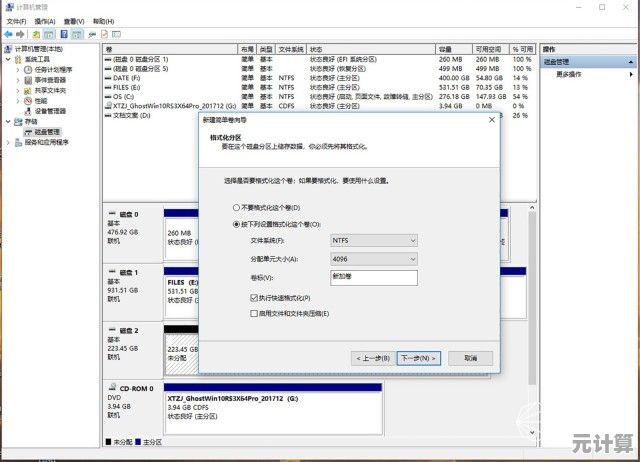This screenshot has width=640, height=462.
Task: Open the 查看(V) menu
Action: (73, 20)
